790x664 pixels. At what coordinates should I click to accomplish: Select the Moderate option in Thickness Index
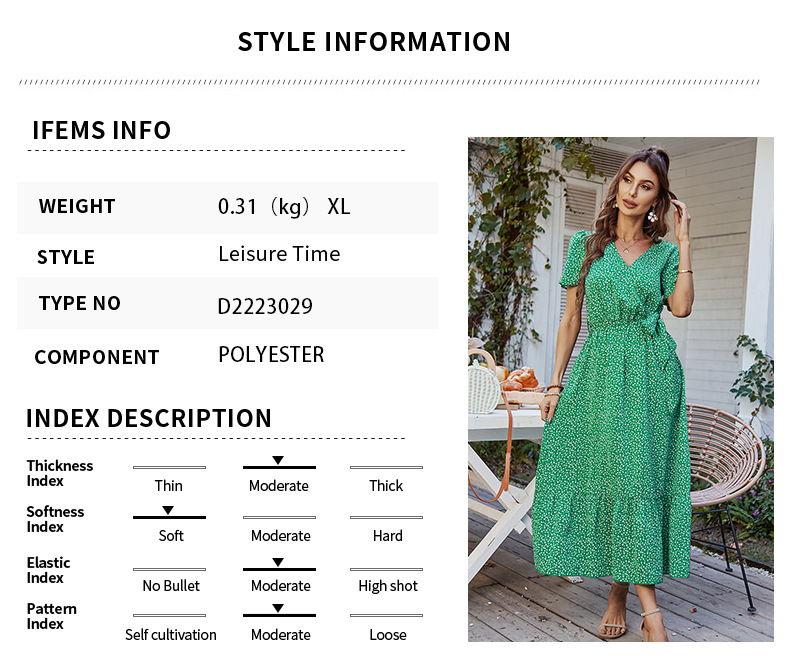coord(279,486)
